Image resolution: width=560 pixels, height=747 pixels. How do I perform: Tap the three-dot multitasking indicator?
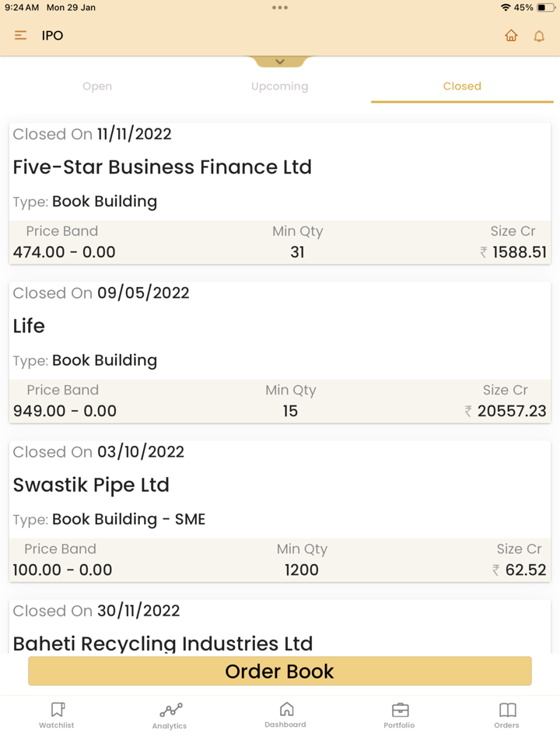[280, 8]
